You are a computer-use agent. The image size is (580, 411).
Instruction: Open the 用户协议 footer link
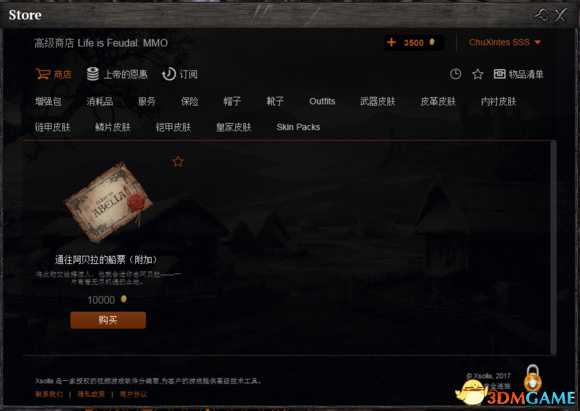[x=133, y=394]
